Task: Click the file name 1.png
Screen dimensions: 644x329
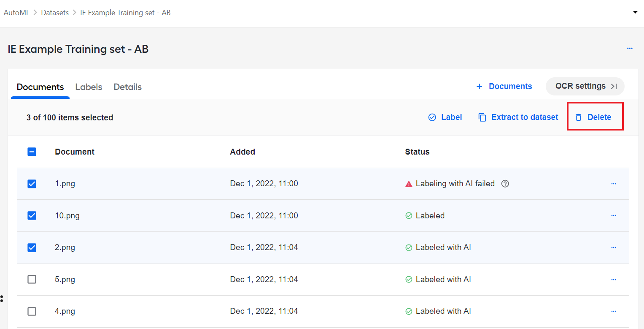Action: (65, 184)
